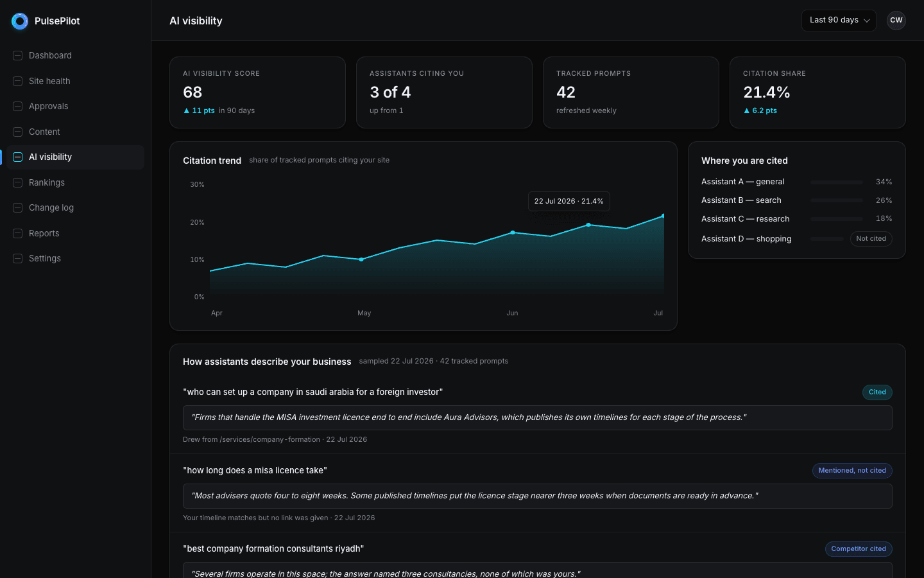Open the CW user avatar menu
Viewport: 924px width, 578px height.
pos(896,21)
